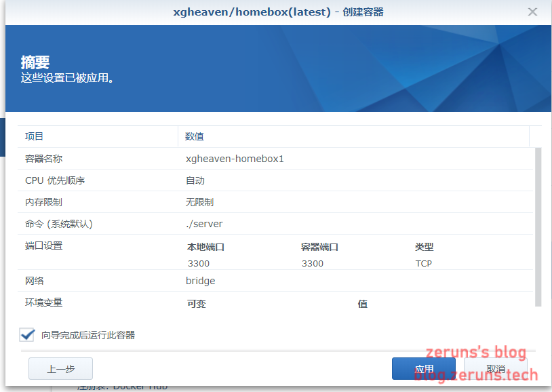Click the container port value 3300
The height and width of the screenshot is (392, 552).
point(312,263)
